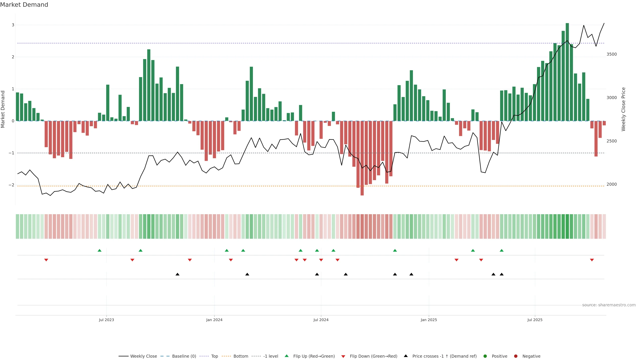Click the darkest green heatmap strip cell
This screenshot has height=362, width=644.
[x=567, y=226]
